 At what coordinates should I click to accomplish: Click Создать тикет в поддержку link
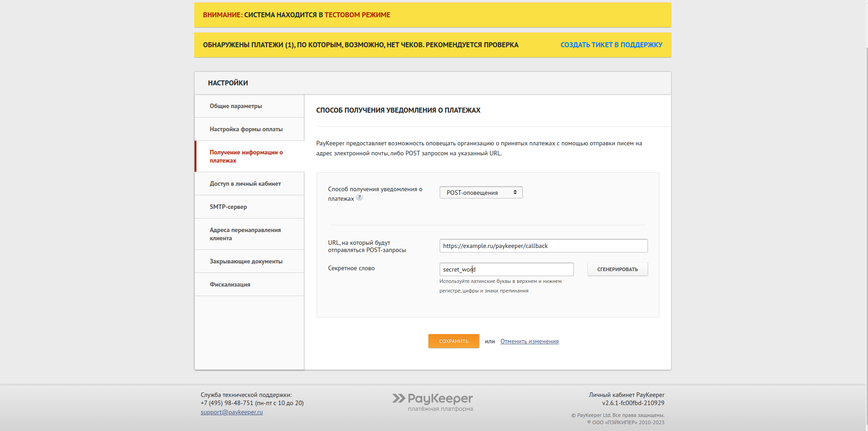(x=611, y=45)
